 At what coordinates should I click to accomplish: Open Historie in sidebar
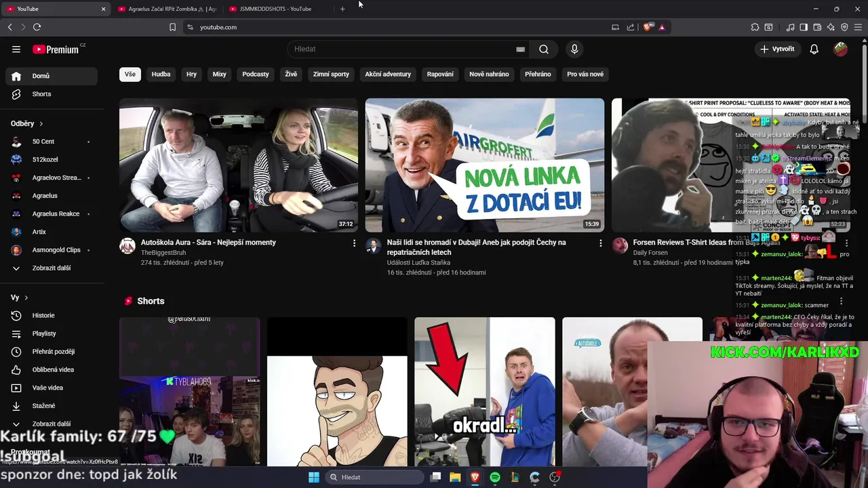pyautogui.click(x=52, y=315)
